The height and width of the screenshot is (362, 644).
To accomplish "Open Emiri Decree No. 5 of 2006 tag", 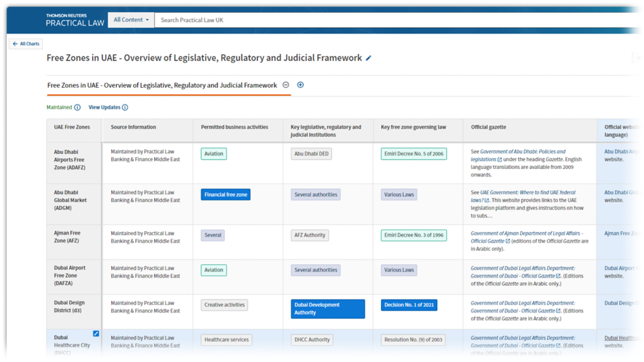I will [x=414, y=154].
